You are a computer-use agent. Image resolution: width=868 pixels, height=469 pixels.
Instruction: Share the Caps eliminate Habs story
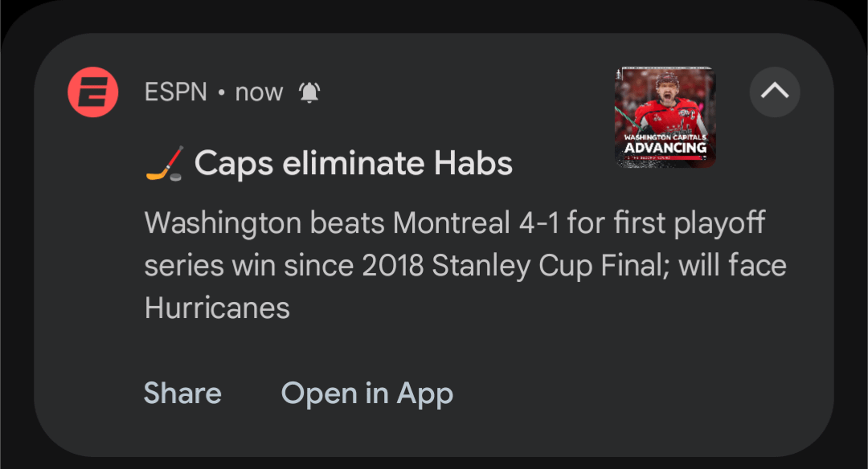(182, 393)
